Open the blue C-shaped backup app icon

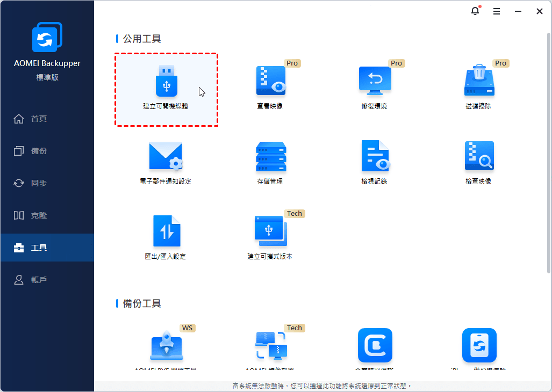(x=375, y=345)
